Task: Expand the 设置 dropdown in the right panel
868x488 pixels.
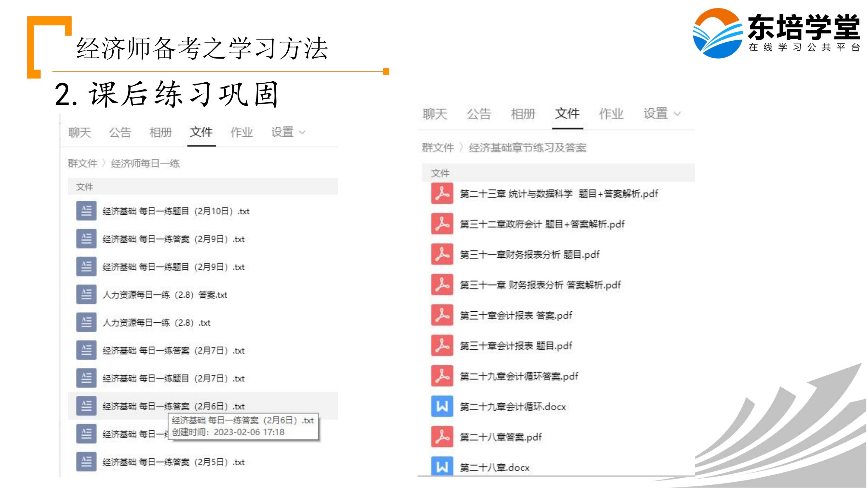Action: point(662,114)
